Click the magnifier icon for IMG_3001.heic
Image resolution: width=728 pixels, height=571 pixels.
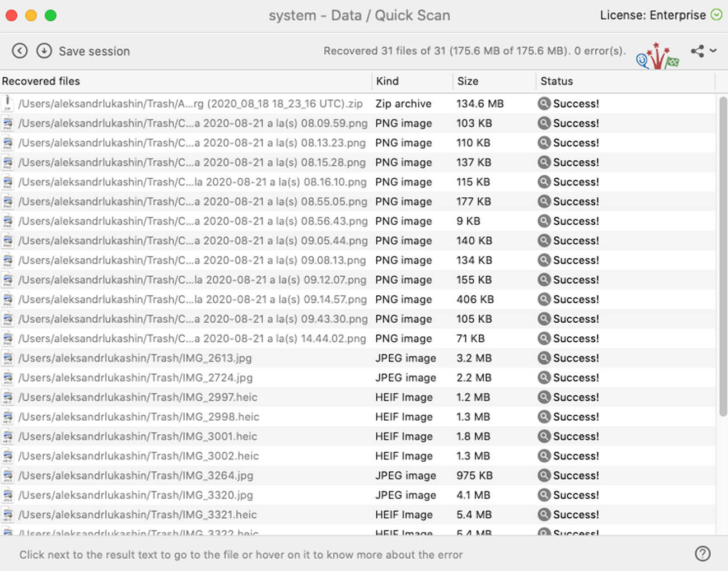[x=544, y=436]
